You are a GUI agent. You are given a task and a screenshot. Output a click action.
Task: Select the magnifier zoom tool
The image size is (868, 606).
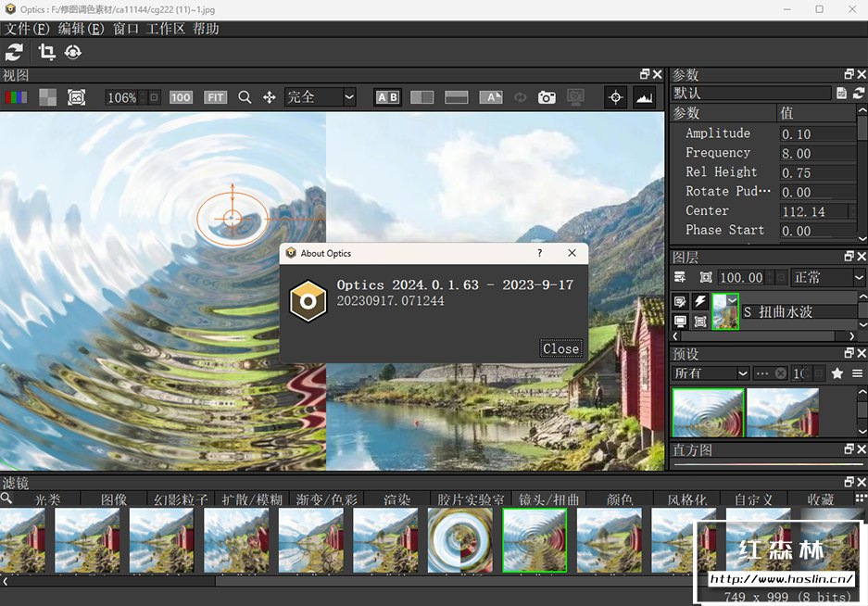coord(245,97)
